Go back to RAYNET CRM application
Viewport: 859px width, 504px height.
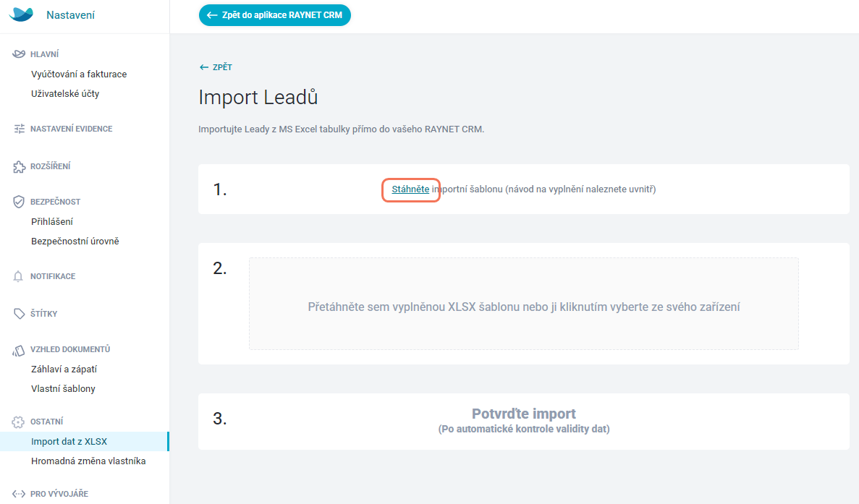[274, 15]
